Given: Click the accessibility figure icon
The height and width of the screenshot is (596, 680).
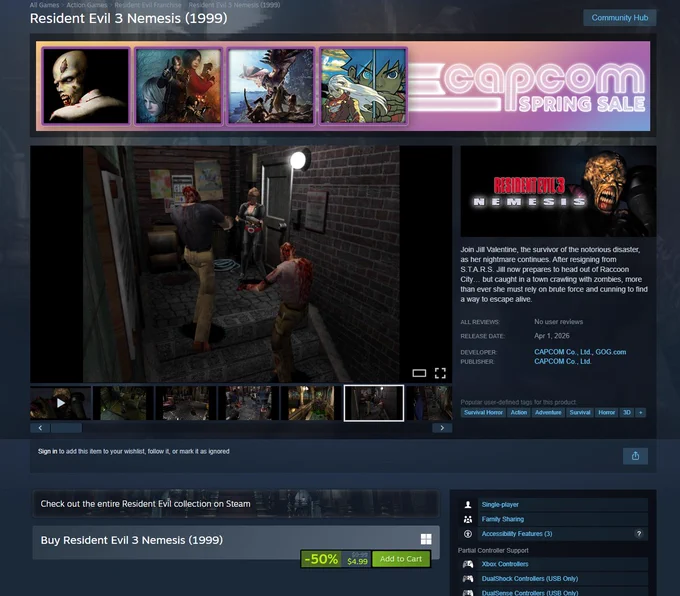Looking at the screenshot, I should 468,534.
